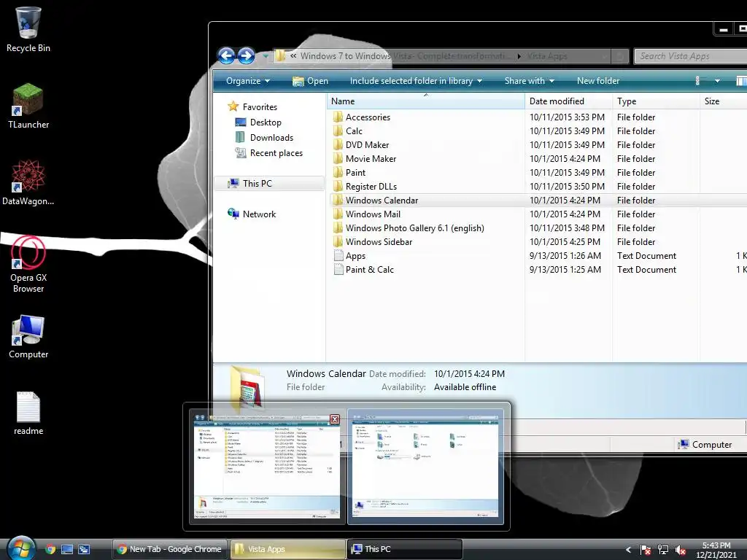Sort by the Name column header

tap(425, 101)
